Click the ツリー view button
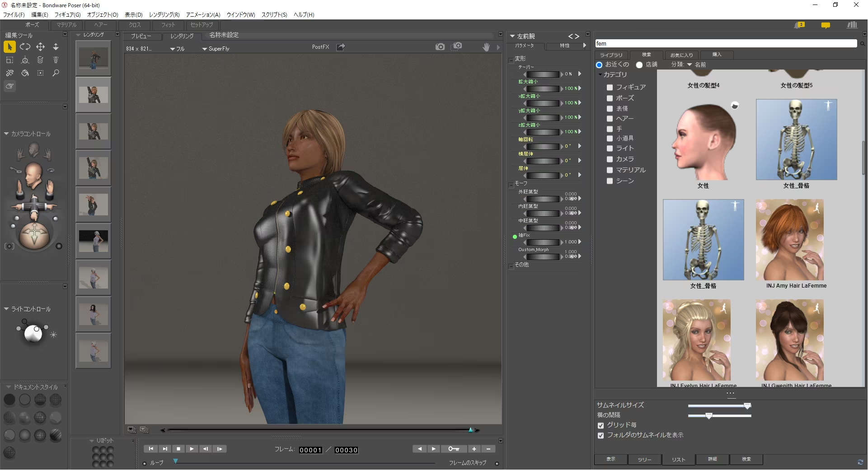This screenshot has height=470, width=868. (x=644, y=460)
